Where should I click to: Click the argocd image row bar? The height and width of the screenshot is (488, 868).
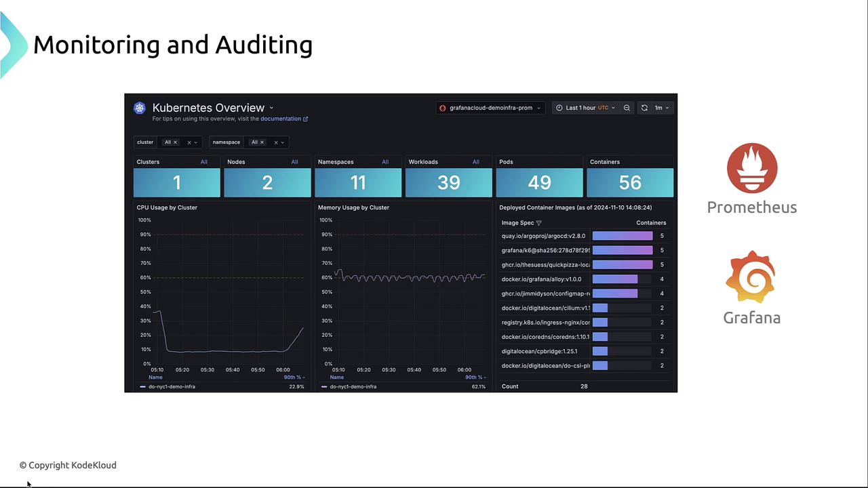point(623,236)
